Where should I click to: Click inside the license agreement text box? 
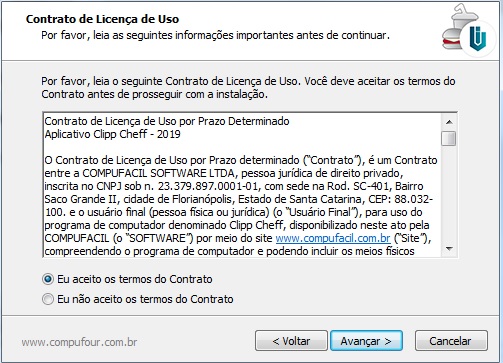click(x=242, y=185)
